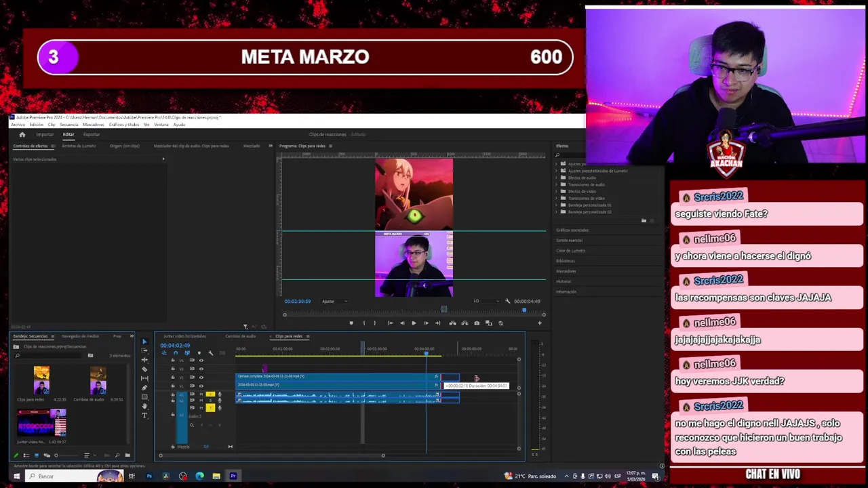Screen dimensions: 868x488
Task: Open the Archivo menu
Action: [x=18, y=125]
